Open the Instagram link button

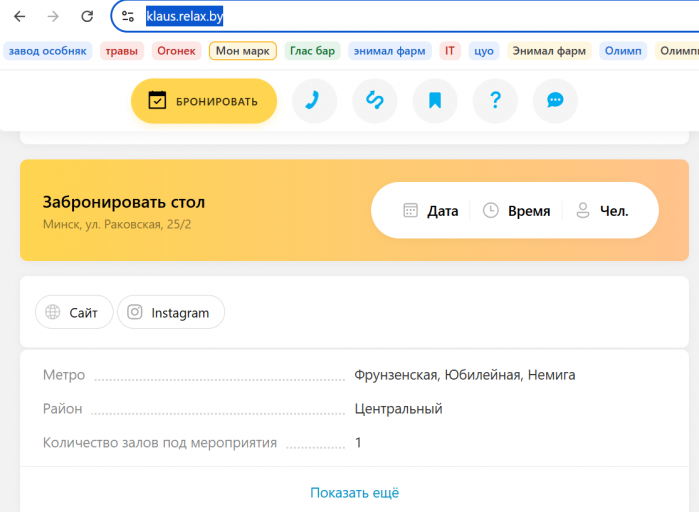[x=171, y=312]
